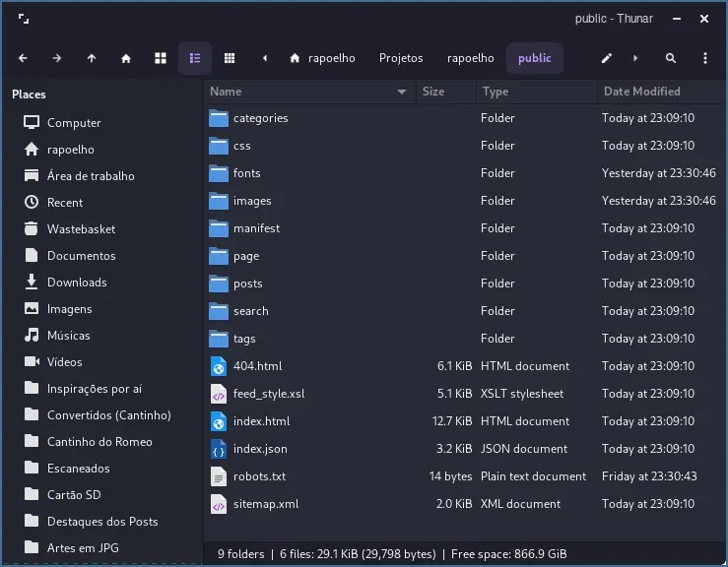Click the sitemap.xml file

[265, 504]
